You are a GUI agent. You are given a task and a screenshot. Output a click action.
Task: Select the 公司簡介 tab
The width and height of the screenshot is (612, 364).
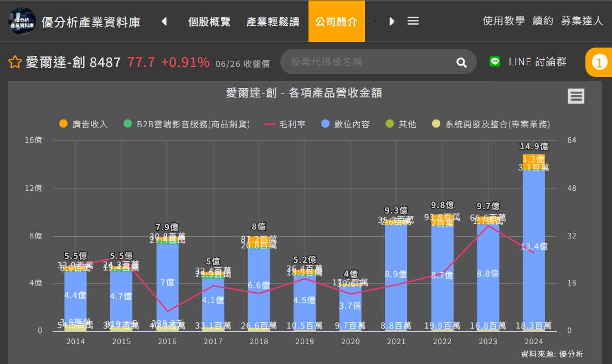point(336,21)
